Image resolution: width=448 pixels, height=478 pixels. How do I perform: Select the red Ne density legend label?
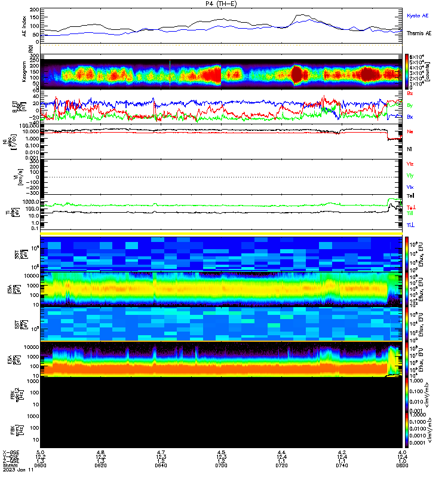point(410,131)
